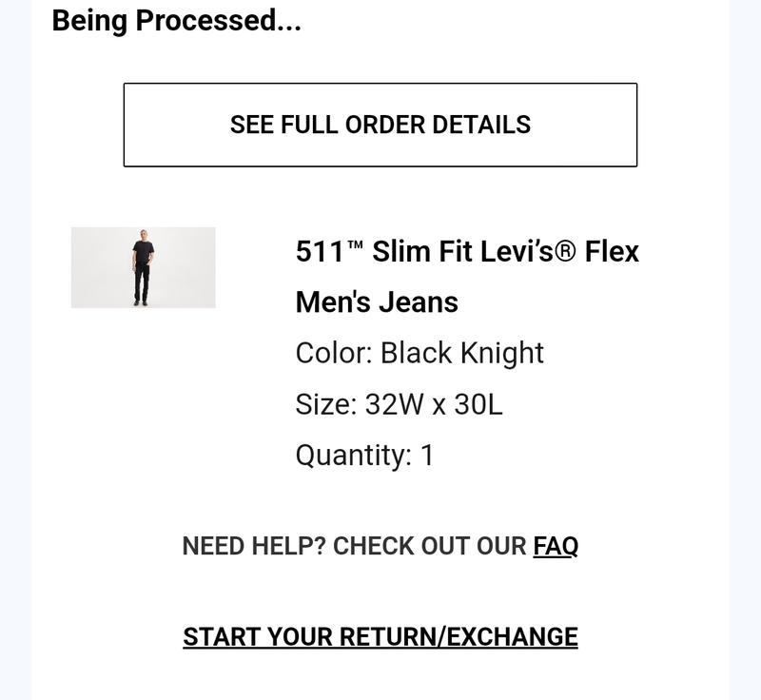Click the Quantity: 1 line
The image size is (761, 700).
tap(364, 455)
